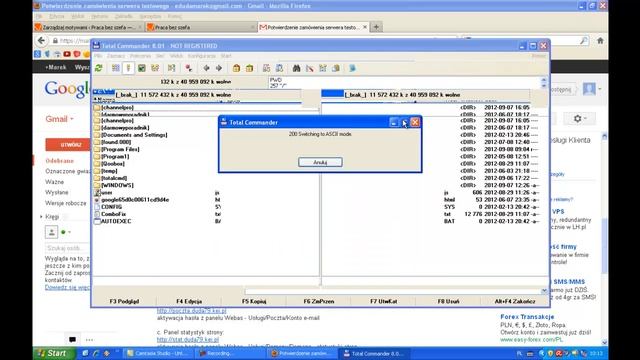Image resolution: width=640 pixels, height=360 pixels.
Task: Click the FTP log scrollbar up arrow
Action: [x=544, y=80]
